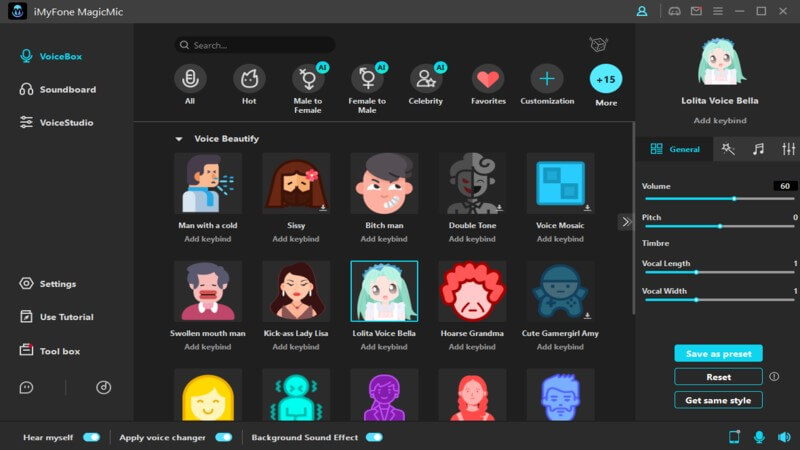Open the VoiceStudio section

click(57, 122)
